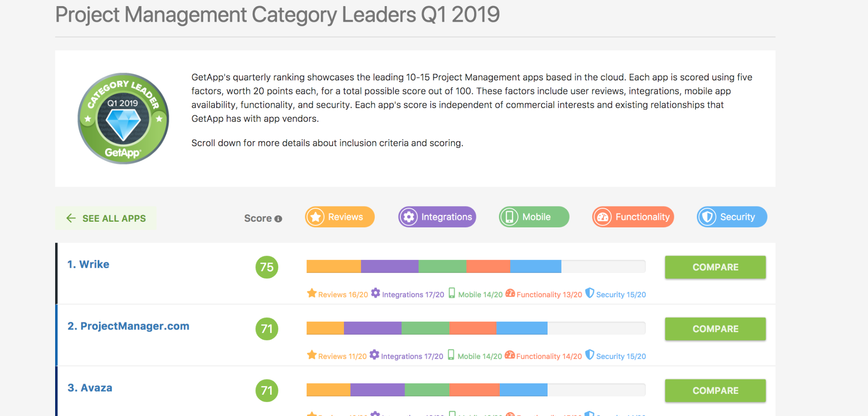Click ProjectManager.com's Mobile phone icon
Image resolution: width=868 pixels, height=416 pixels.
pyautogui.click(x=451, y=355)
